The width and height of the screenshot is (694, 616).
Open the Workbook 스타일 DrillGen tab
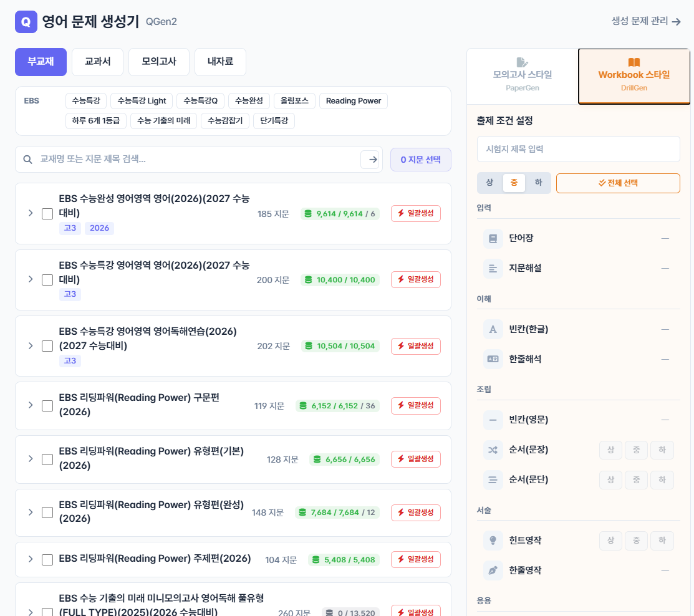pyautogui.click(x=634, y=76)
